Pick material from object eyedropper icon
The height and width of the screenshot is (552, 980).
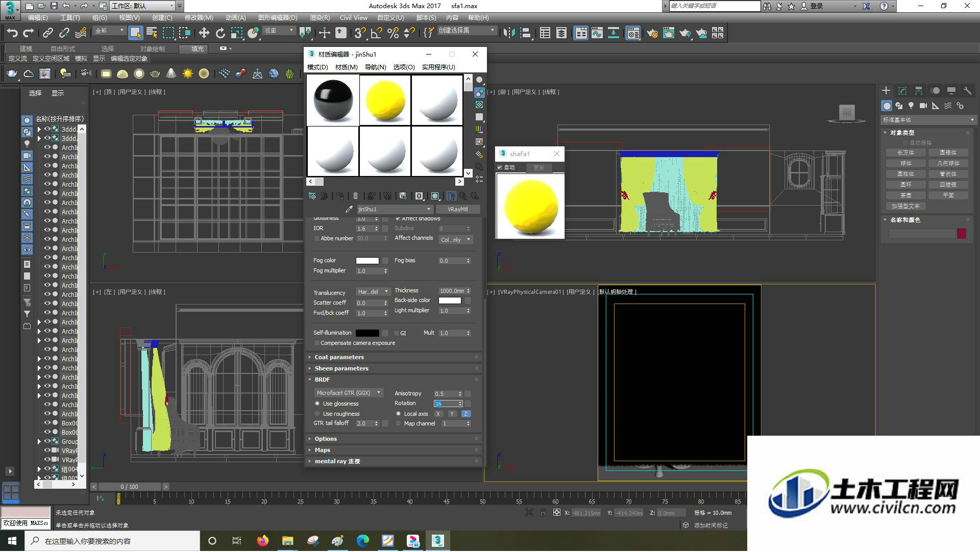pos(349,209)
